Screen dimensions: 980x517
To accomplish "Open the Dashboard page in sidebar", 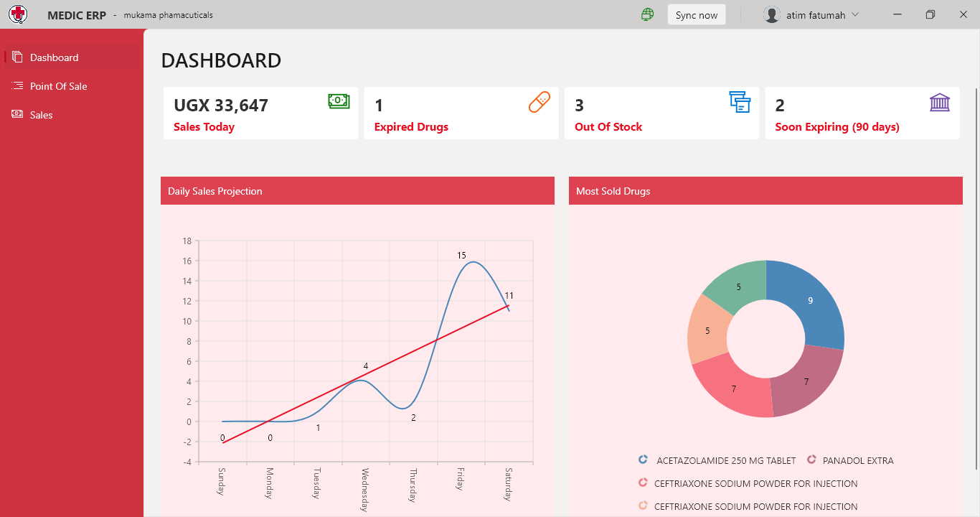I will coord(55,57).
